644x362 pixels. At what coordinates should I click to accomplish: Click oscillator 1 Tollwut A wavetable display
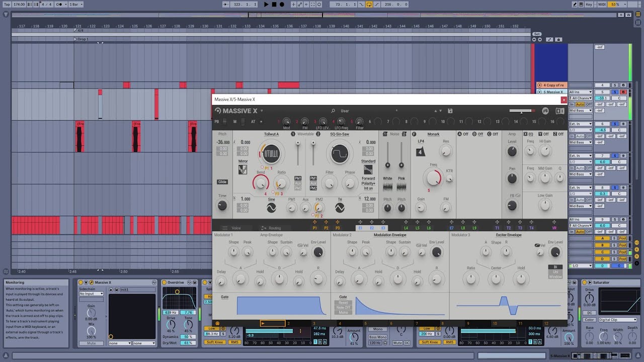pyautogui.click(x=271, y=153)
